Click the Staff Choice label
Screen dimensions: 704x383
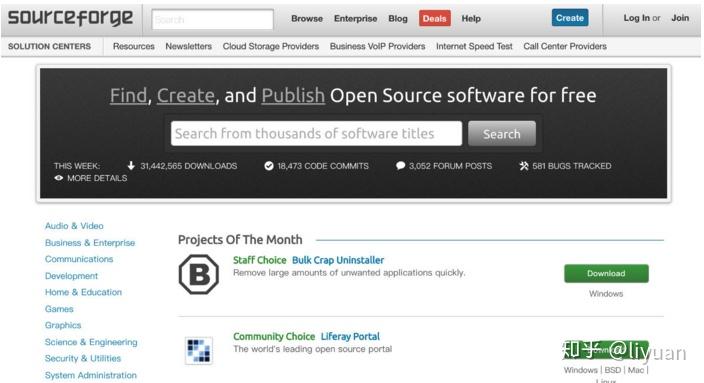tap(260, 260)
